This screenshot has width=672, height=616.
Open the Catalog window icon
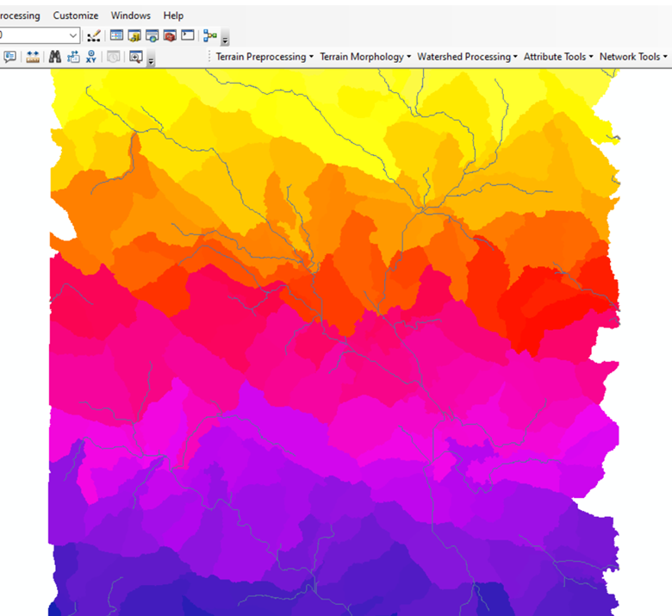click(134, 36)
